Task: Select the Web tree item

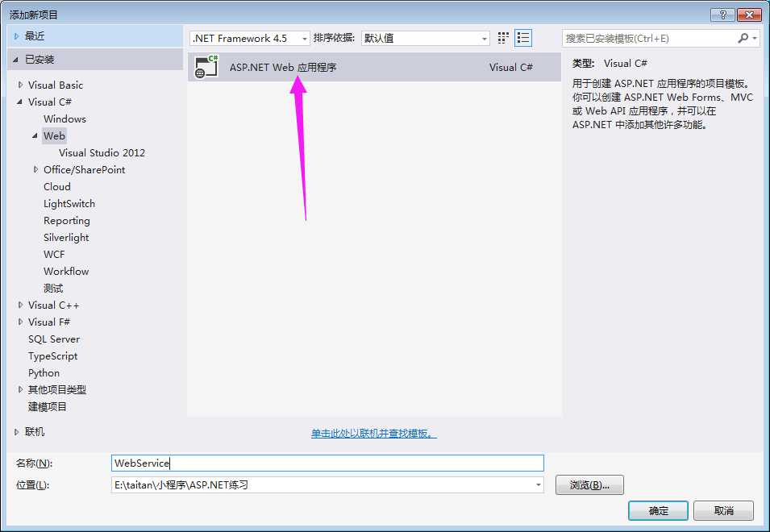Action: point(54,136)
